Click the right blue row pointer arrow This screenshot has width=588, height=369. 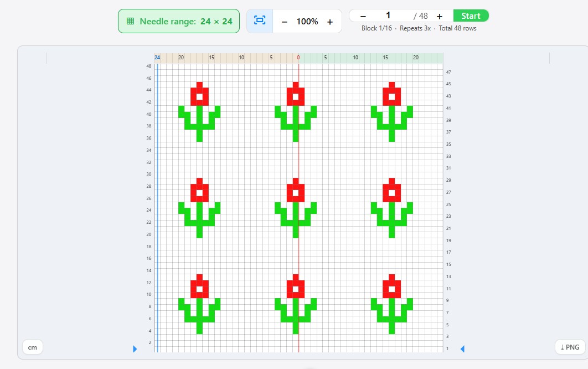coord(462,348)
